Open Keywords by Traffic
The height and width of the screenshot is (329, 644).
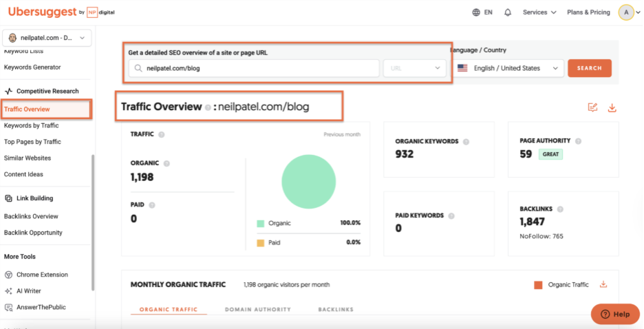pyautogui.click(x=31, y=126)
